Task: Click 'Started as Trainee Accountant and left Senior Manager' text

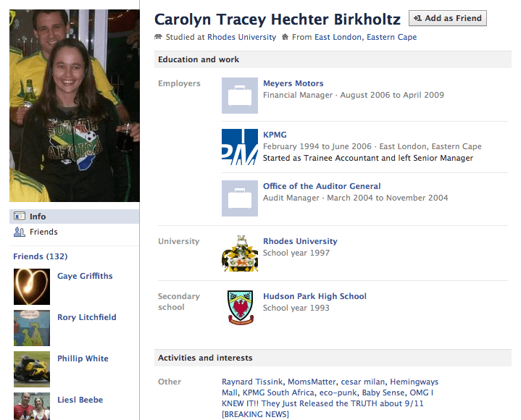Action: (x=368, y=158)
